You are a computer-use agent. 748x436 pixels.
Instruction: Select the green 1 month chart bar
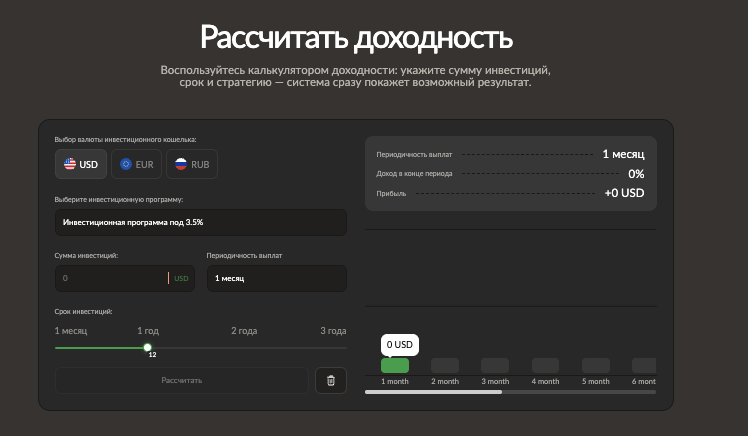click(x=395, y=365)
